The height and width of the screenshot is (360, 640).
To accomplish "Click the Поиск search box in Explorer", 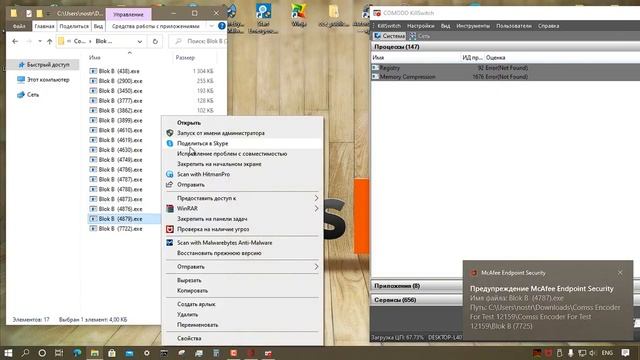I will click(199, 41).
